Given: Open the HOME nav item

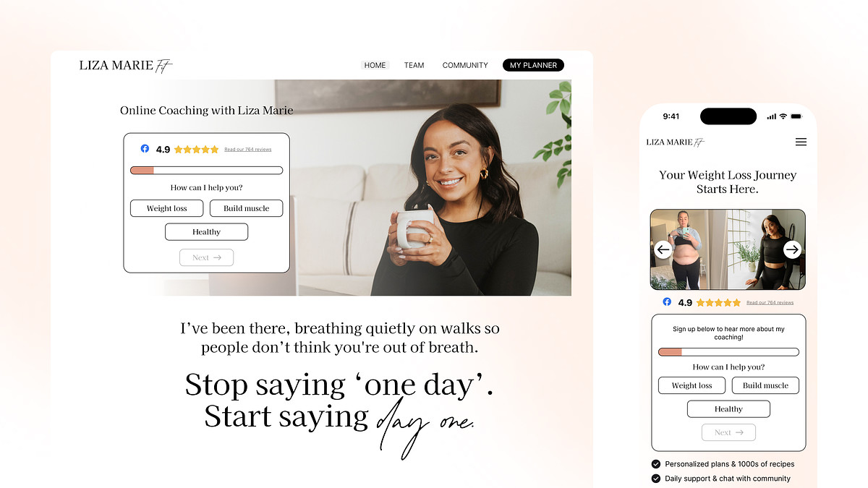Looking at the screenshot, I should tap(375, 65).
